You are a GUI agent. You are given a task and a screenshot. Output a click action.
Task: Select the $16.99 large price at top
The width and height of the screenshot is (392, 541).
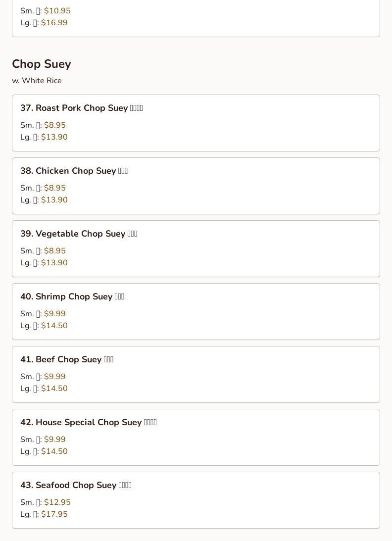[54, 22]
